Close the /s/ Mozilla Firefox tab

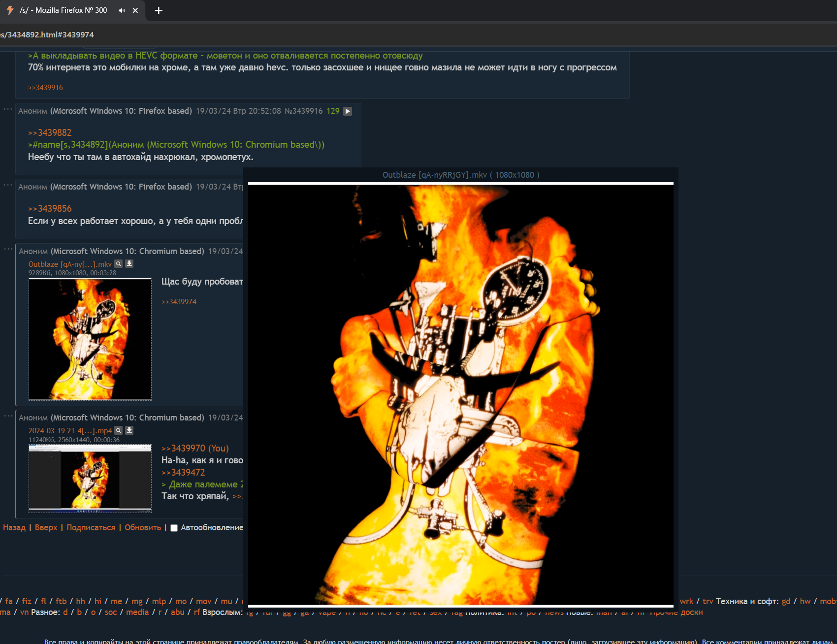(135, 10)
